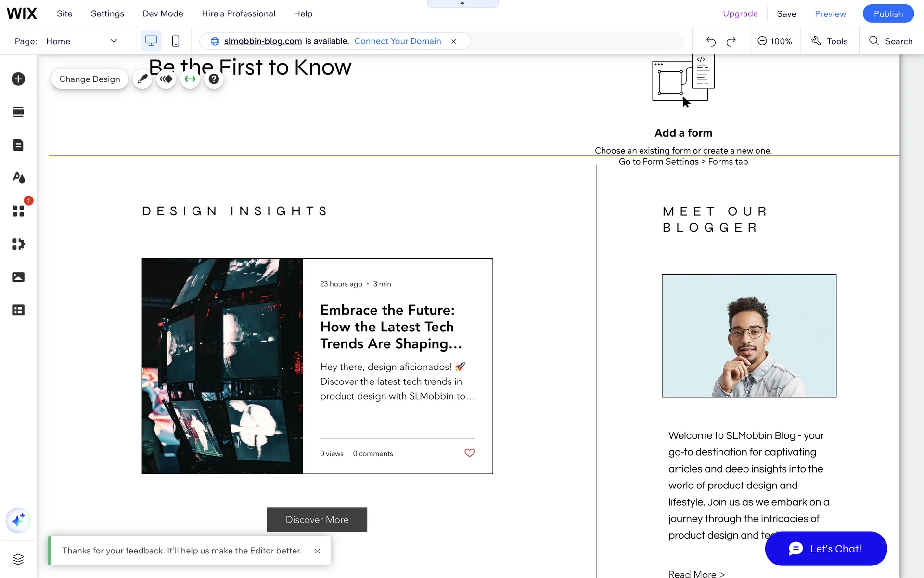Screen dimensions: 924x578
Task: Open the Dev Mode menu
Action: tap(163, 13)
